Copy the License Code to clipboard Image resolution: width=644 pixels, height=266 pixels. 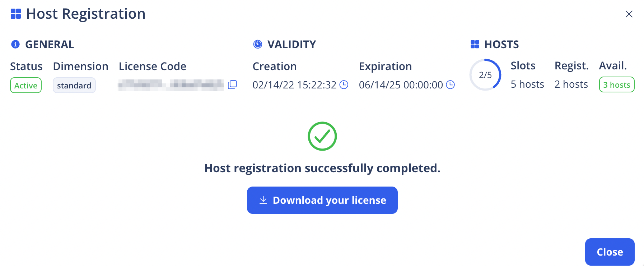pos(233,84)
